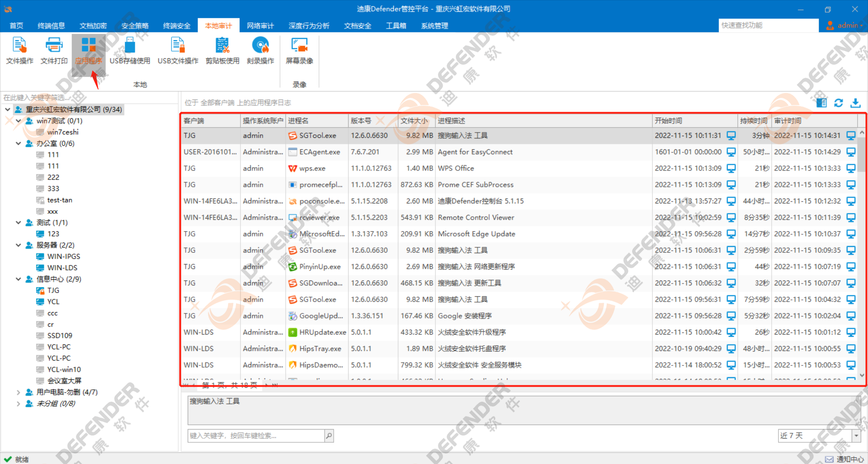Click admin user account icon
Image resolution: width=868 pixels, height=464 pixels.
[830, 25]
